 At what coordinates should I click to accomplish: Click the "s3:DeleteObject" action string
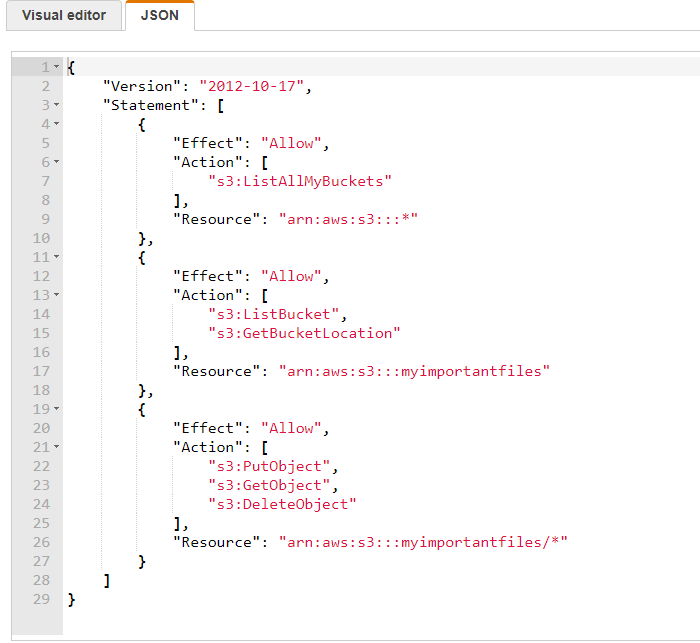[282, 504]
